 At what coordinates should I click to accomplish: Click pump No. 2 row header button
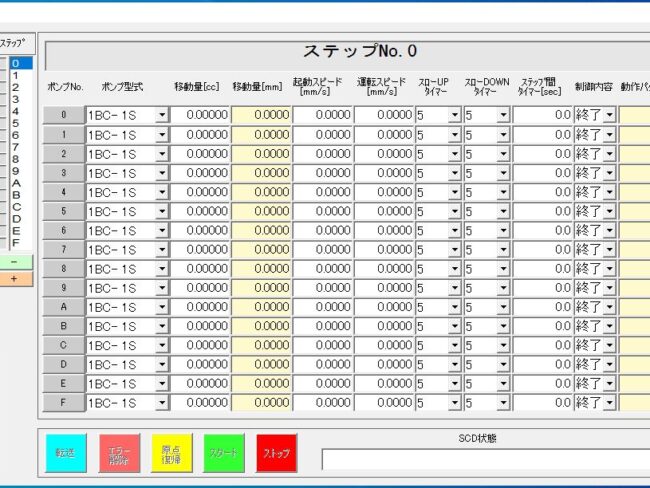pos(64,153)
